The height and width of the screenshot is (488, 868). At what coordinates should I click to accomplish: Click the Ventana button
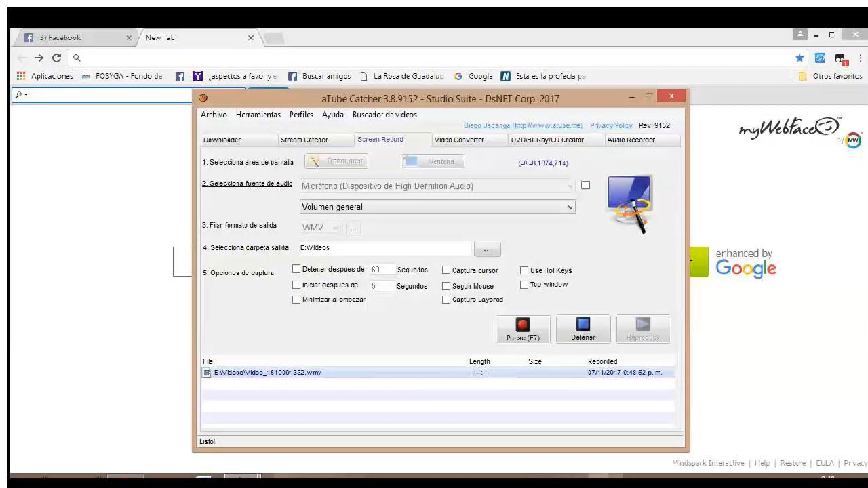(433, 161)
